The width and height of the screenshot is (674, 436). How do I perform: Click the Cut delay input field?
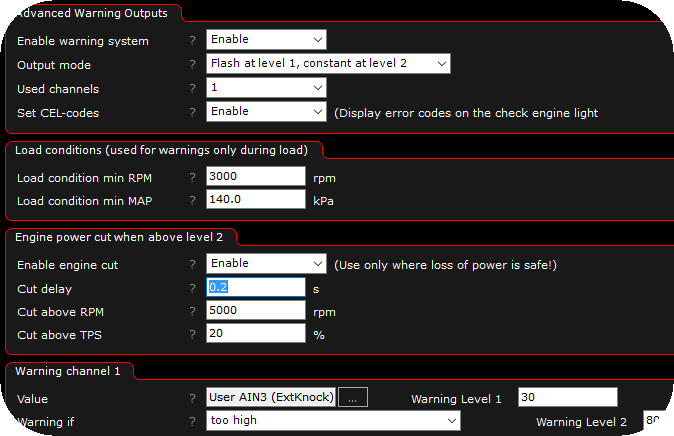(256, 287)
